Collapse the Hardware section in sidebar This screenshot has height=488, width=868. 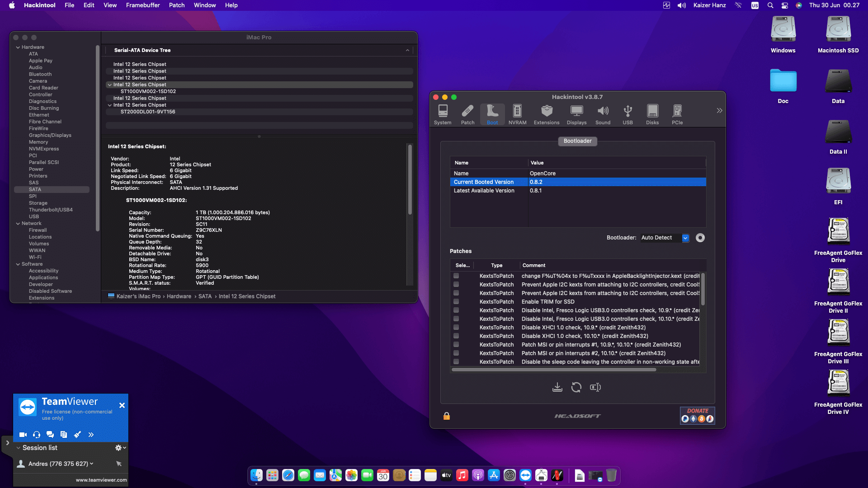click(18, 47)
